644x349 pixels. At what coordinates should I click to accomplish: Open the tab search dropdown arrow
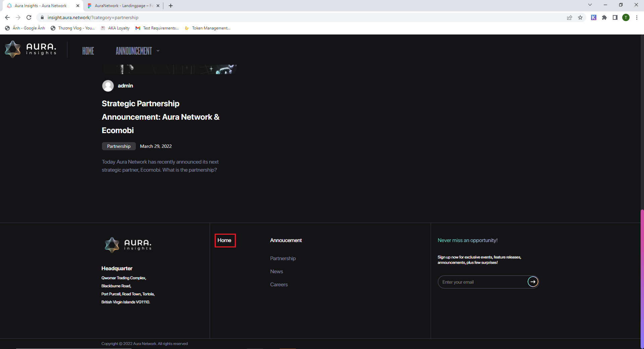(x=590, y=5)
